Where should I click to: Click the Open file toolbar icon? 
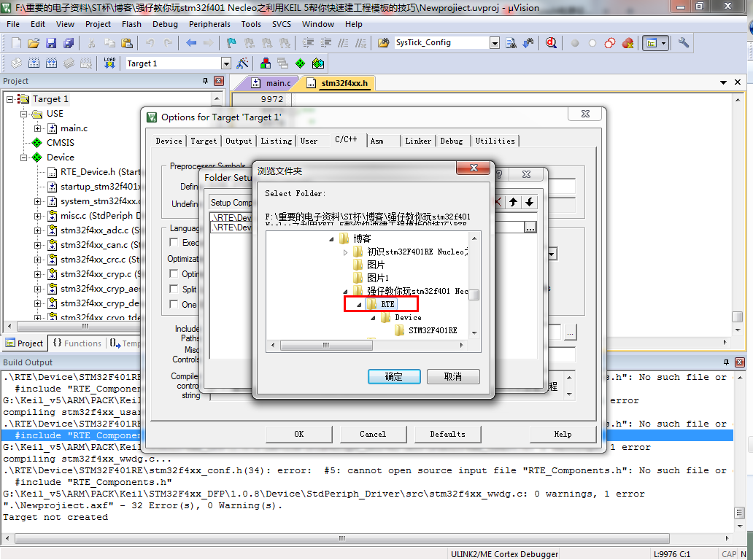click(x=33, y=43)
